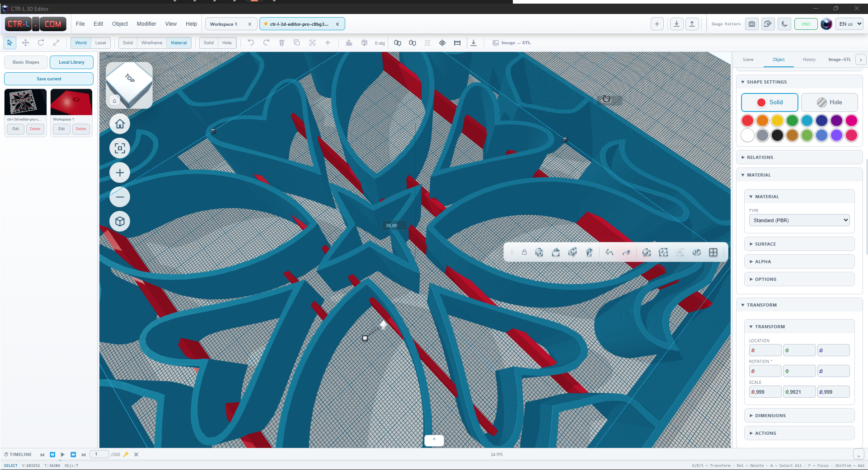Open the Basic Shapes panel
Screen dimensions: 868x470
[26, 62]
